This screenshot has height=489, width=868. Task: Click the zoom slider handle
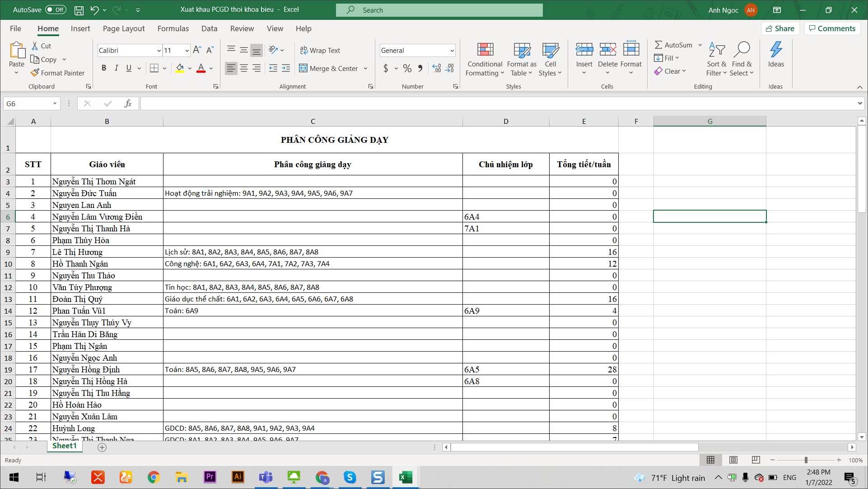pos(806,460)
